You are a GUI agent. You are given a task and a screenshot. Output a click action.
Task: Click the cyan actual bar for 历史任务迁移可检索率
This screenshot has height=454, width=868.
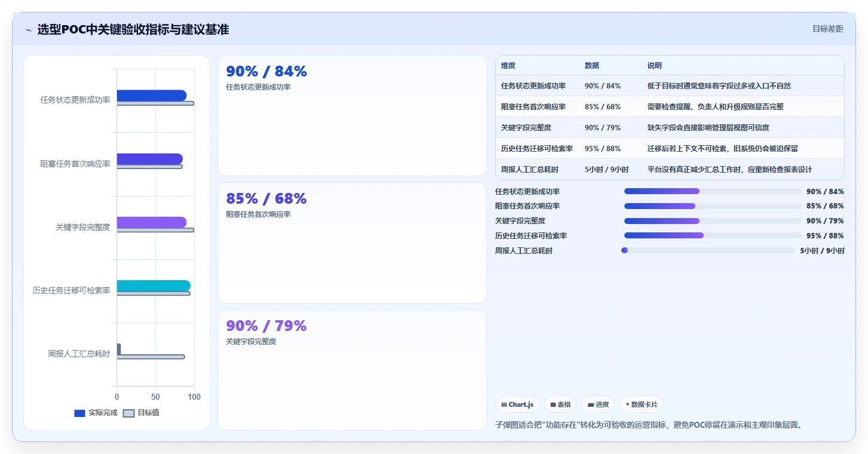point(154,286)
